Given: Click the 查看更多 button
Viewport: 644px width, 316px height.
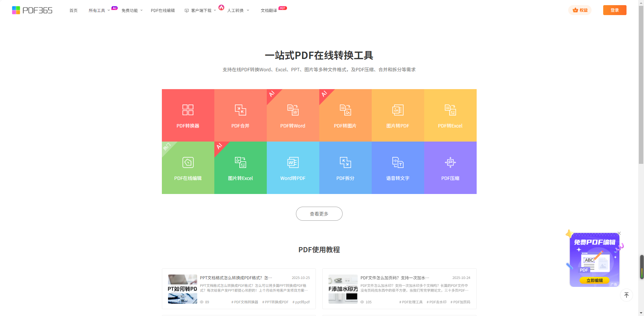Looking at the screenshot, I should 319,214.
